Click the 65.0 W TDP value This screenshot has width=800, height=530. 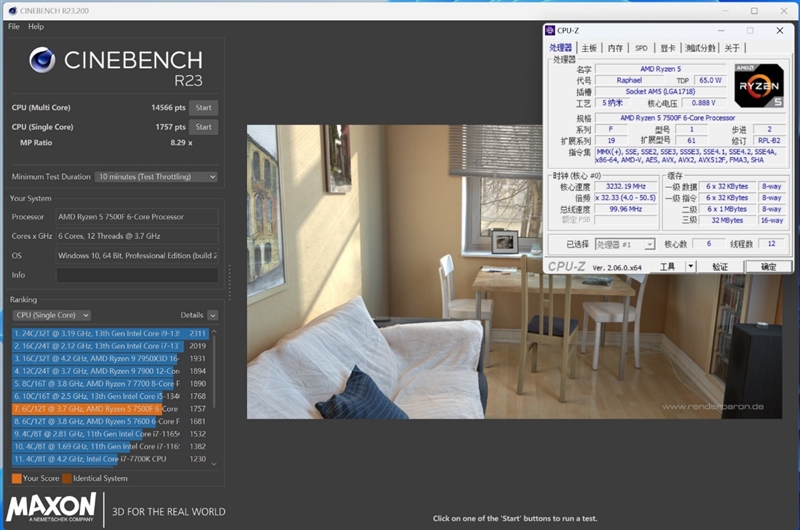tap(710, 80)
